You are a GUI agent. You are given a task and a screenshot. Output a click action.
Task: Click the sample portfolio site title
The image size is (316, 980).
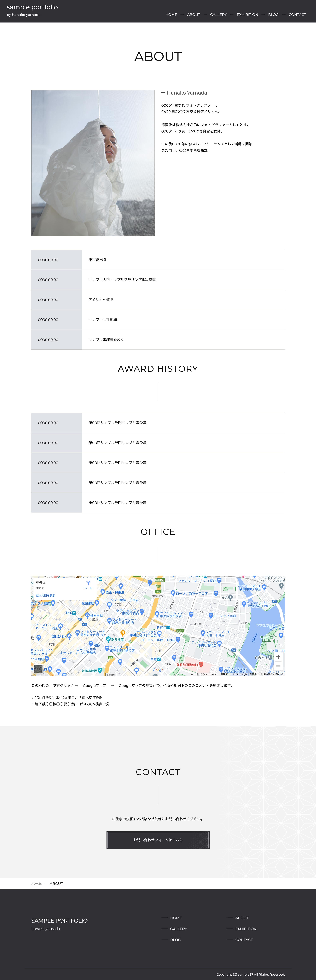point(32,7)
